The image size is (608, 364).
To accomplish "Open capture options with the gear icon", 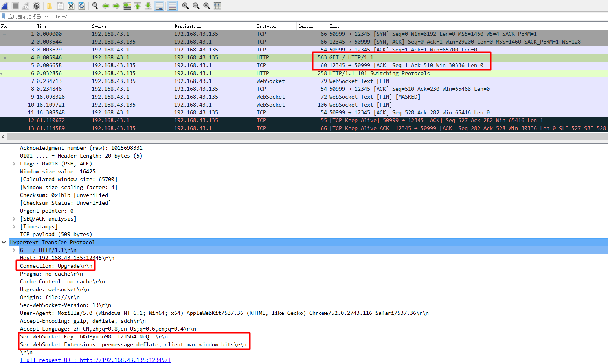I will [x=36, y=6].
